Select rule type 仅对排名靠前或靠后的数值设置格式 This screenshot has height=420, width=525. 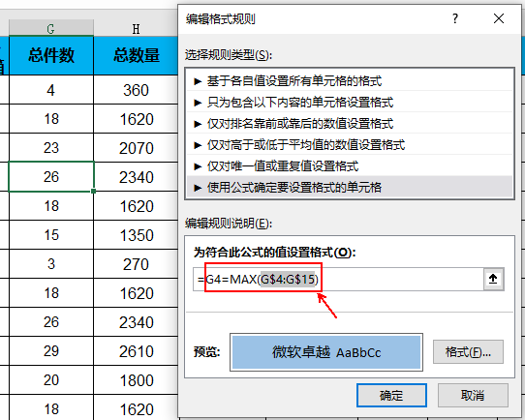[350, 124]
